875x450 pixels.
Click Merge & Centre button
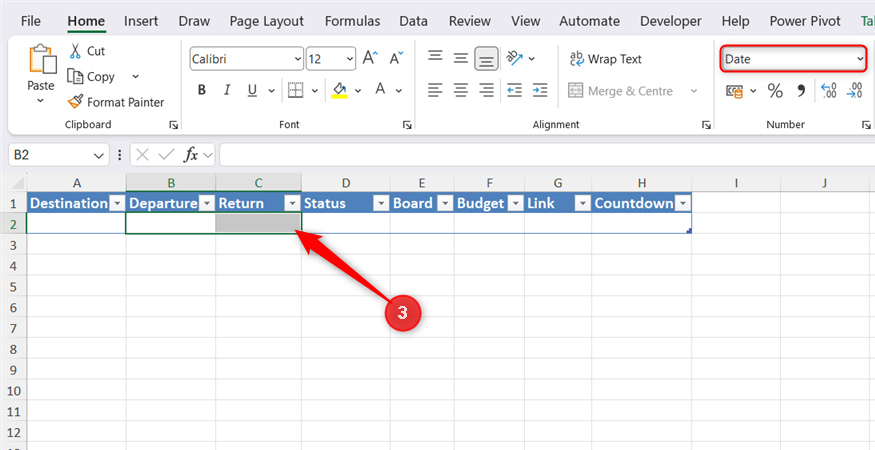pos(621,91)
